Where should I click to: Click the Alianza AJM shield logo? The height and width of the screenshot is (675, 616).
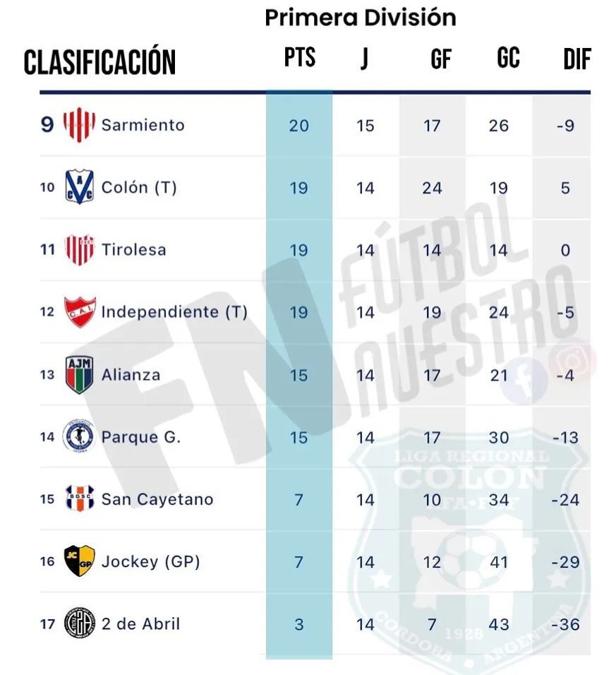tap(79, 374)
